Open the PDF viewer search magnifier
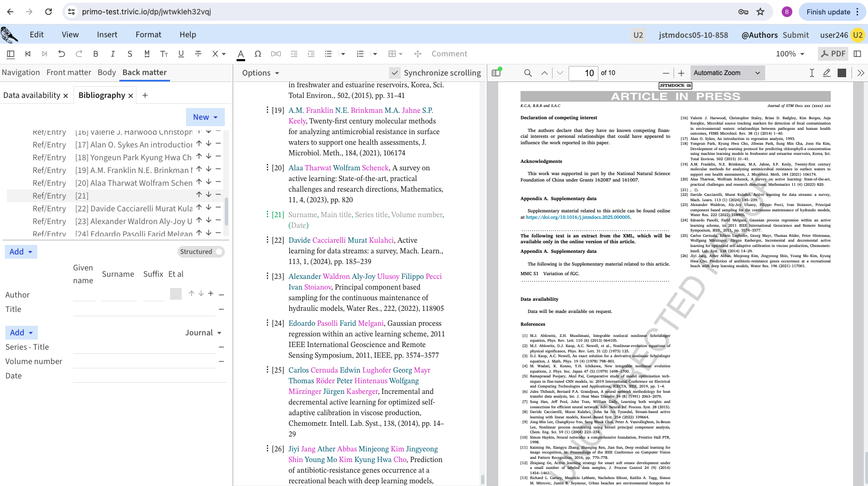The image size is (868, 486). 528,73
